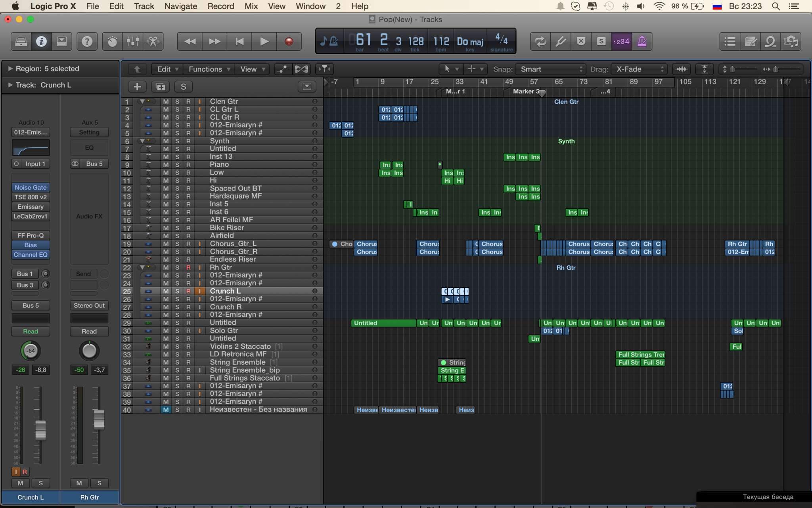Expand the Region inspector disclosure triangle
Viewport: 812px width, 508px height.
(x=10, y=69)
